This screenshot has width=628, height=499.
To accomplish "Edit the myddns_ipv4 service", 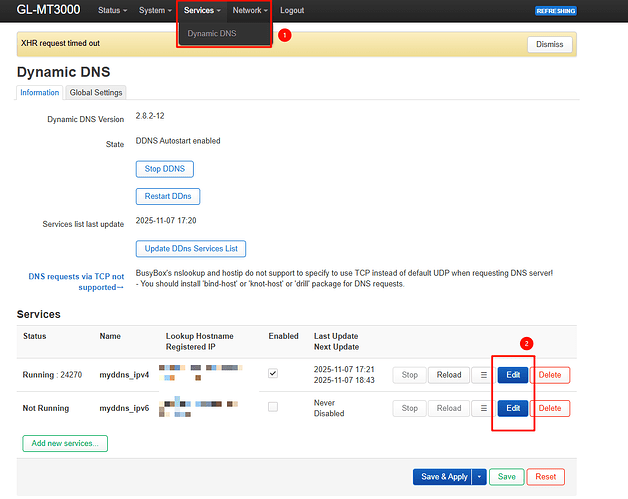I will (x=513, y=375).
